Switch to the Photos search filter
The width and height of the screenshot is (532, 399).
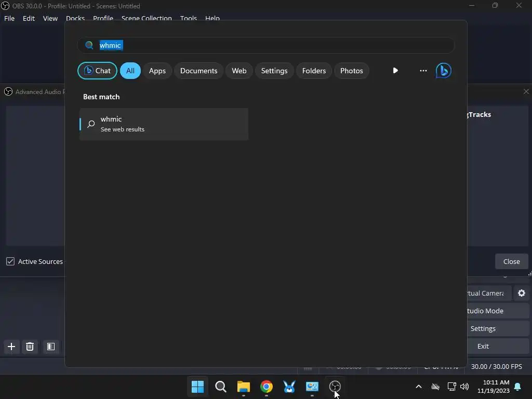click(352, 71)
